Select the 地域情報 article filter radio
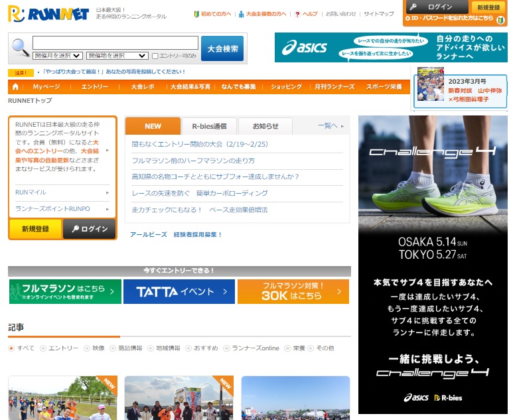This screenshot has height=420, width=511. [150, 348]
